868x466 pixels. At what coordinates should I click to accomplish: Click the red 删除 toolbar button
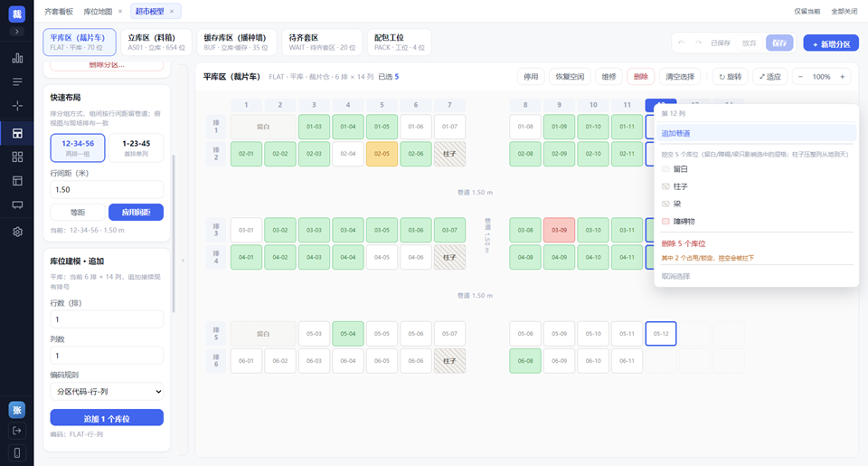click(x=640, y=77)
